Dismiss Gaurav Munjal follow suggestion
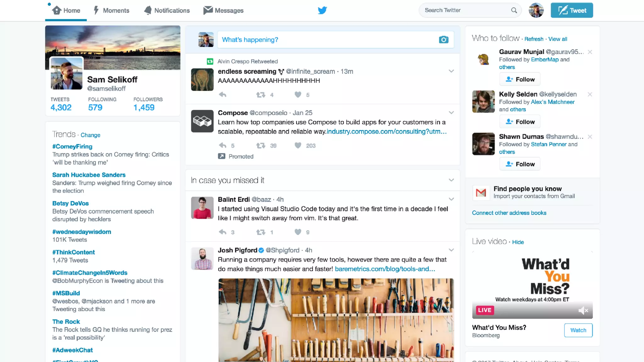Image resolution: width=644 pixels, height=362 pixels. pos(590,52)
